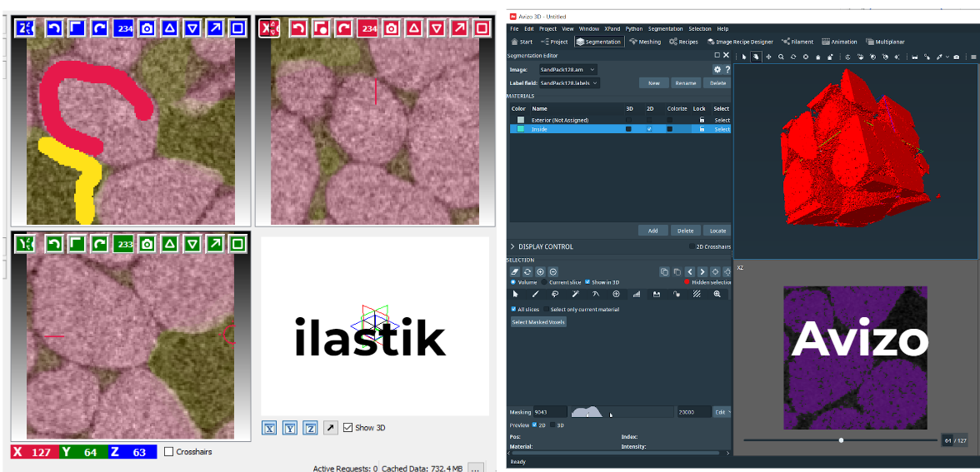Uncheck the Show 3D checkbox in ilastik

(x=347, y=428)
